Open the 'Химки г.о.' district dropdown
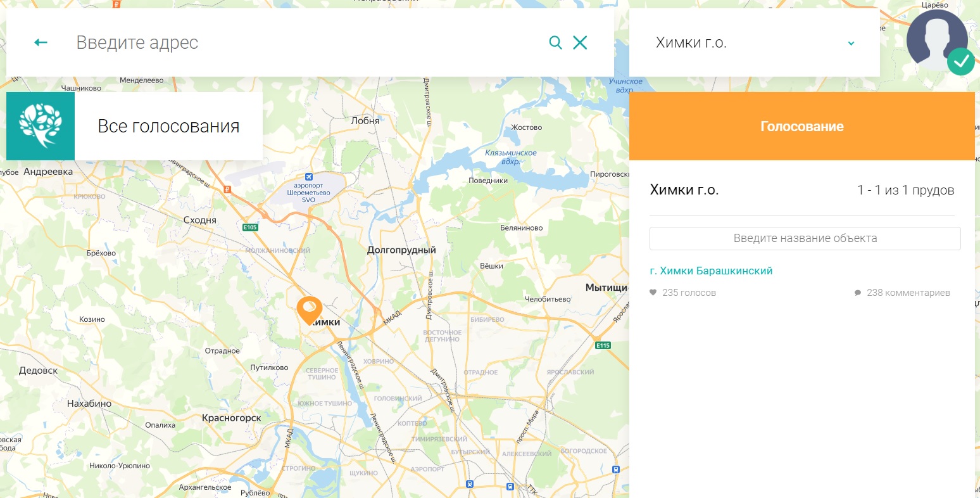Viewport: 980px width, 498px height. 754,42
